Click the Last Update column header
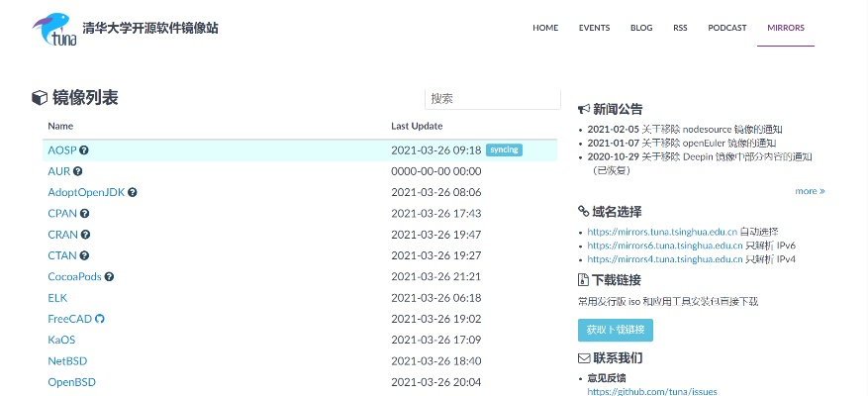This screenshot has height=396, width=868. click(417, 127)
